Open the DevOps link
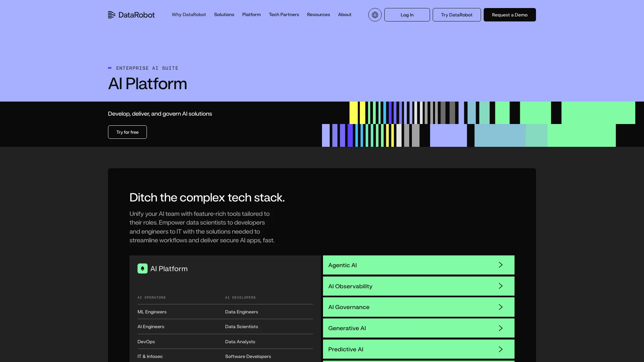644x362 pixels. pyautogui.click(x=146, y=342)
